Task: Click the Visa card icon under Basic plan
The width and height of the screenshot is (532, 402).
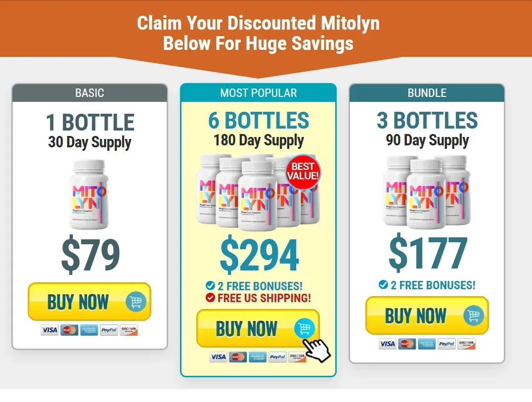Action: [49, 330]
